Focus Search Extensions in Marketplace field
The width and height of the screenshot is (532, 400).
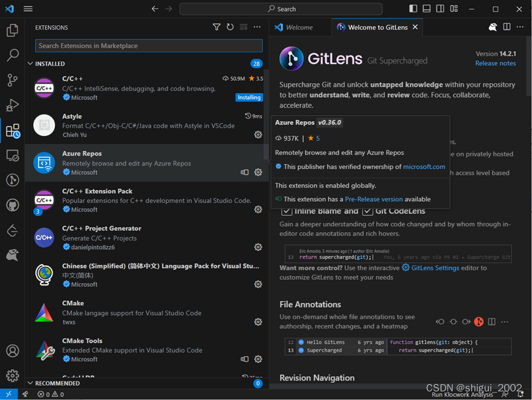pyautogui.click(x=149, y=46)
